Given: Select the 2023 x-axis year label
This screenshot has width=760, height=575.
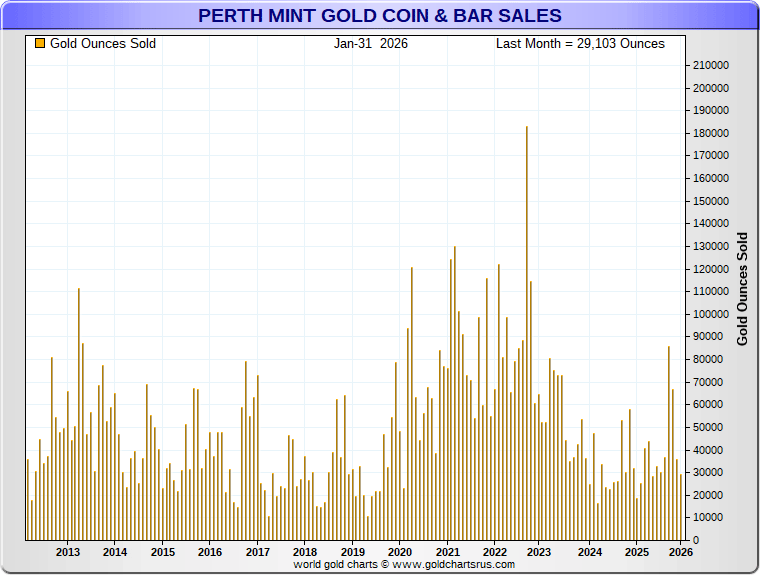Looking at the screenshot, I should 541,552.
